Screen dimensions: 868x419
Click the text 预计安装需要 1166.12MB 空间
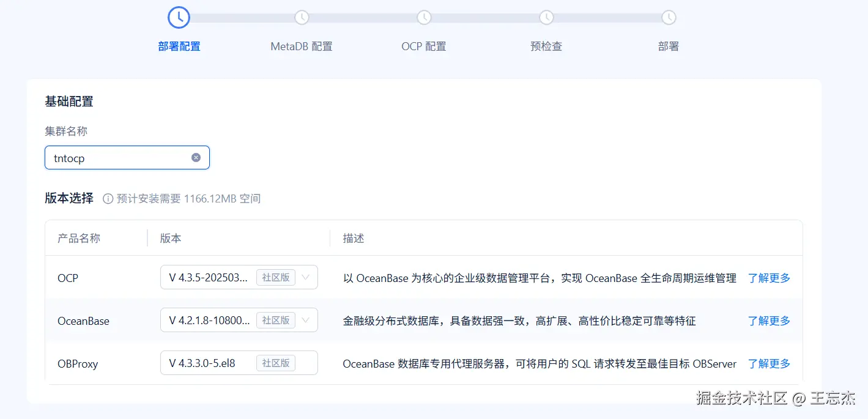(189, 199)
